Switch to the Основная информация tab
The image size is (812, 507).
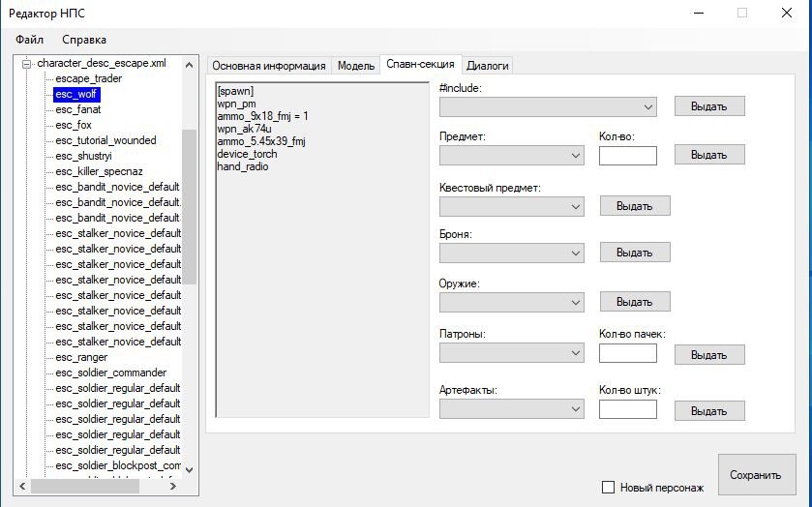point(268,66)
